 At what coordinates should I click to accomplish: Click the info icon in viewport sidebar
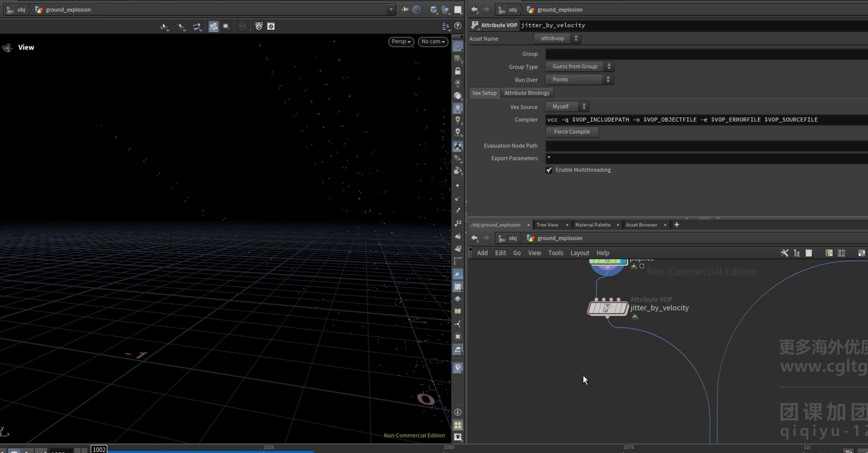pyautogui.click(x=458, y=412)
